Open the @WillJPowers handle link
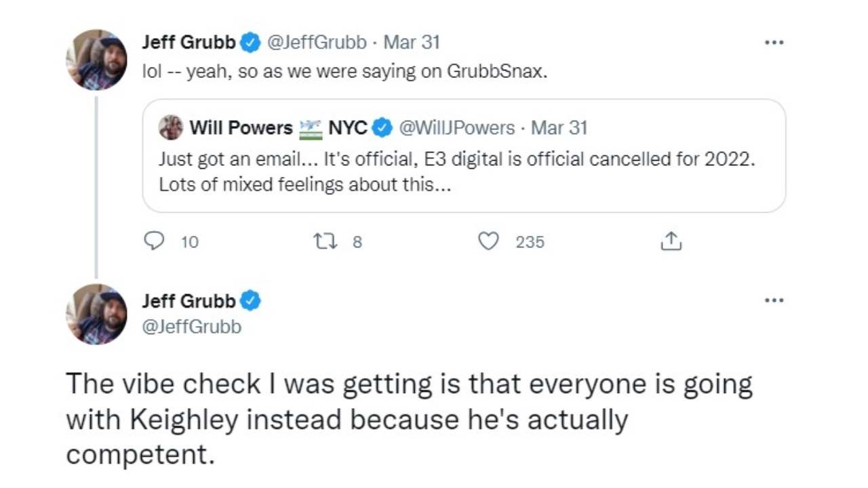Image resolution: width=868 pixels, height=488 pixels. coord(456,127)
